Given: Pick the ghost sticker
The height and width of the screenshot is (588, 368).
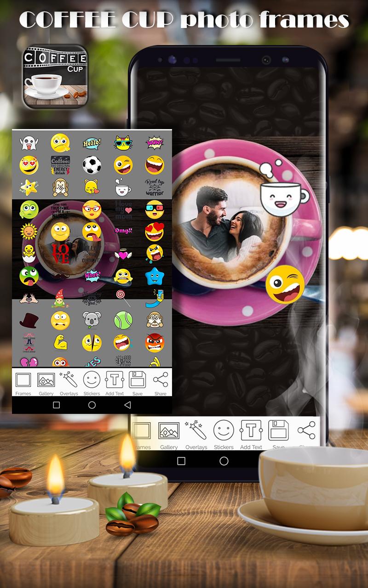Looking at the screenshot, I should click(29, 143).
